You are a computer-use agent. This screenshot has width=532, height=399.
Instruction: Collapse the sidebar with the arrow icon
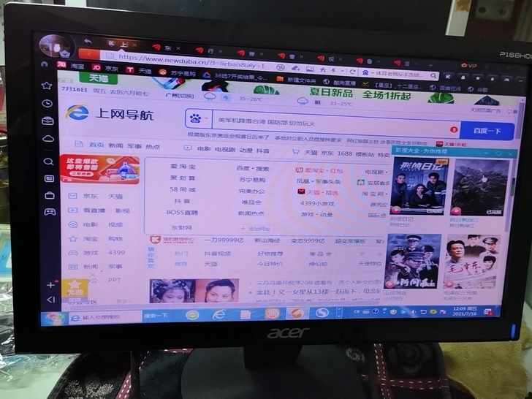pyautogui.click(x=51, y=300)
